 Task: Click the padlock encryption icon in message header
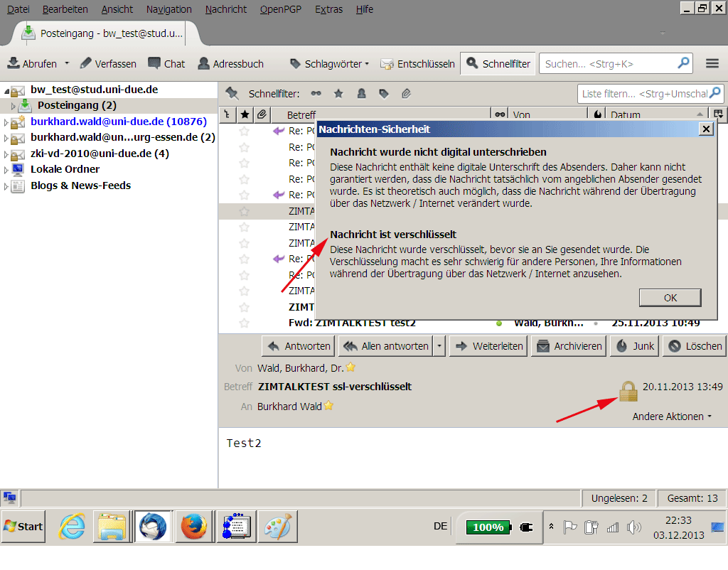pos(628,391)
